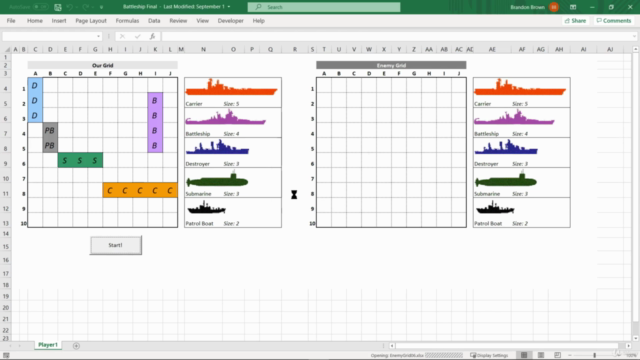Click the Undo arrow icon

click(70, 7)
